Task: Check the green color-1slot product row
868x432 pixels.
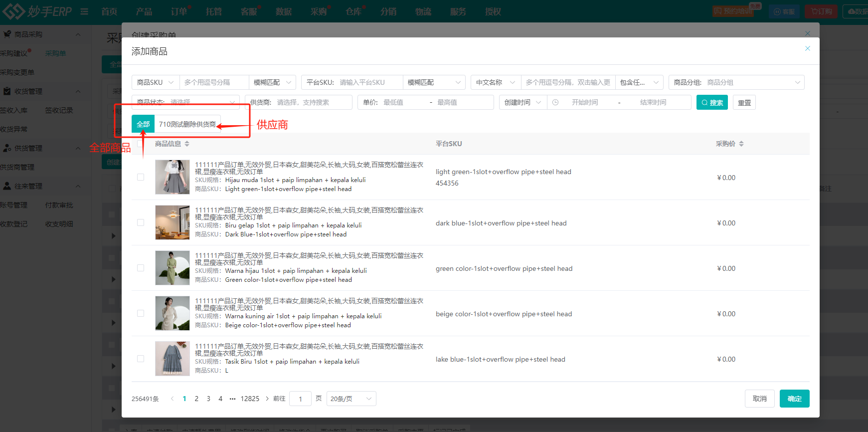Action: [x=141, y=268]
